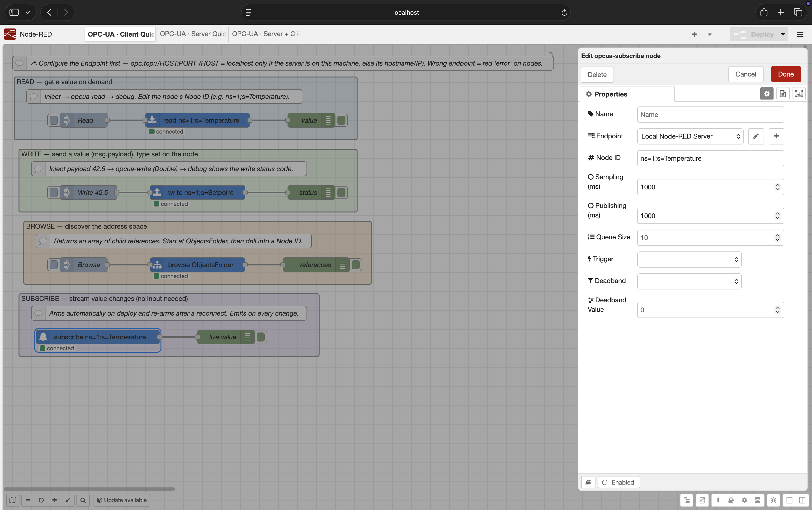Adjust the Deadband Value stepper
812x510 pixels.
(777, 310)
